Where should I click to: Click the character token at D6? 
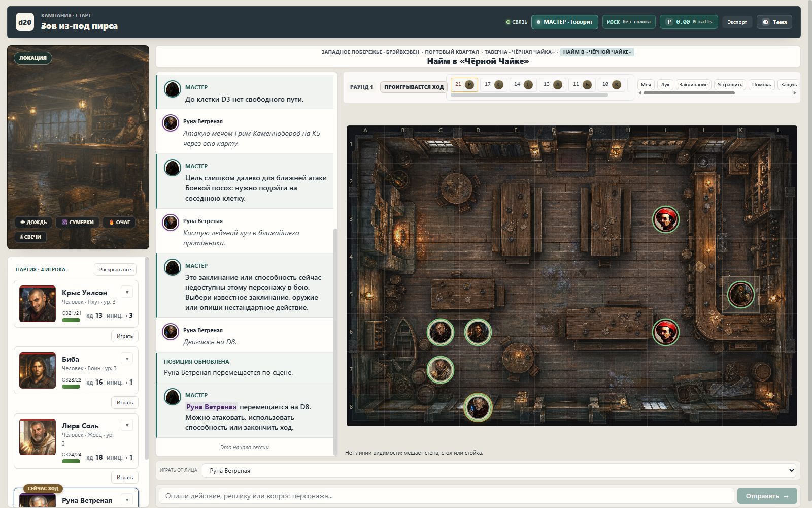coord(478,332)
